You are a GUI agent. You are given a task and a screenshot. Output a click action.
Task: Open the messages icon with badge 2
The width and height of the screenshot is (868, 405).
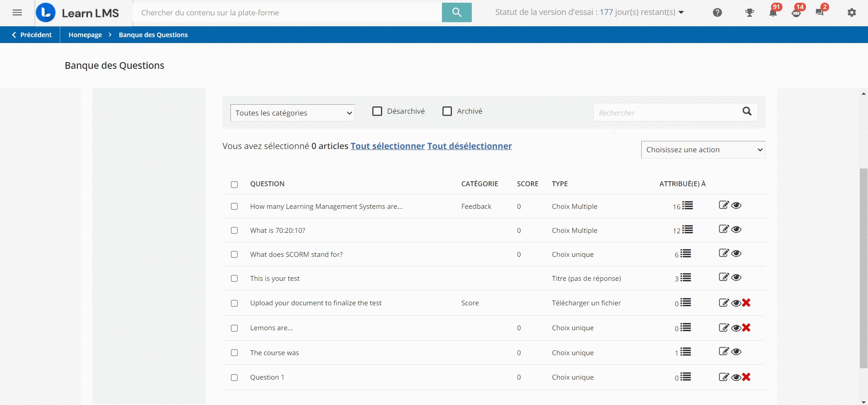pyautogui.click(x=820, y=12)
